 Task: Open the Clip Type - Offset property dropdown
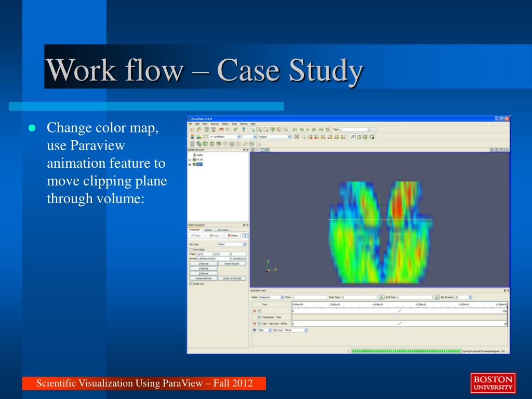coord(290,330)
